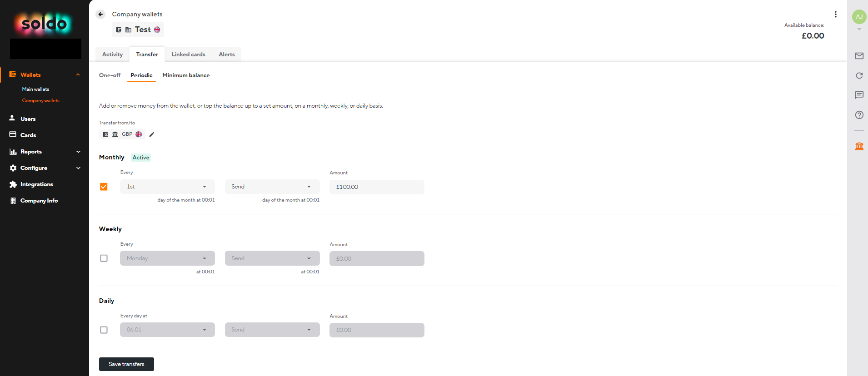
Task: Click the small arrow below AJ avatar
Action: tap(859, 30)
